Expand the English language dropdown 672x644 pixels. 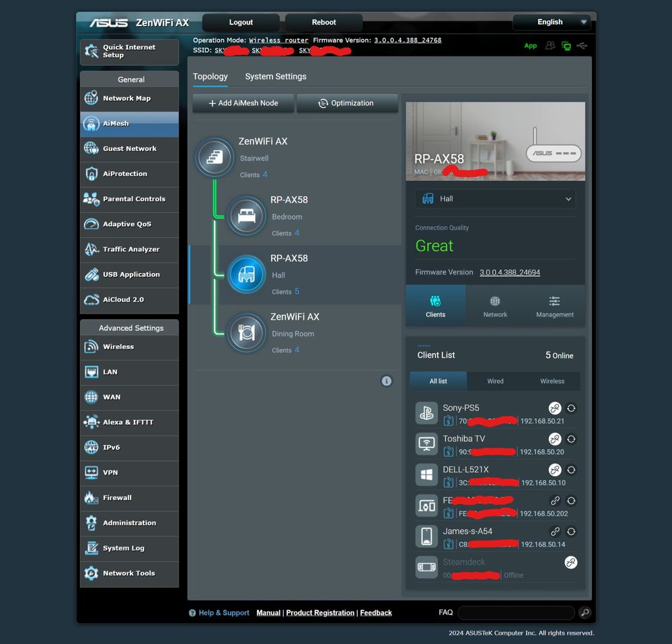tap(552, 22)
